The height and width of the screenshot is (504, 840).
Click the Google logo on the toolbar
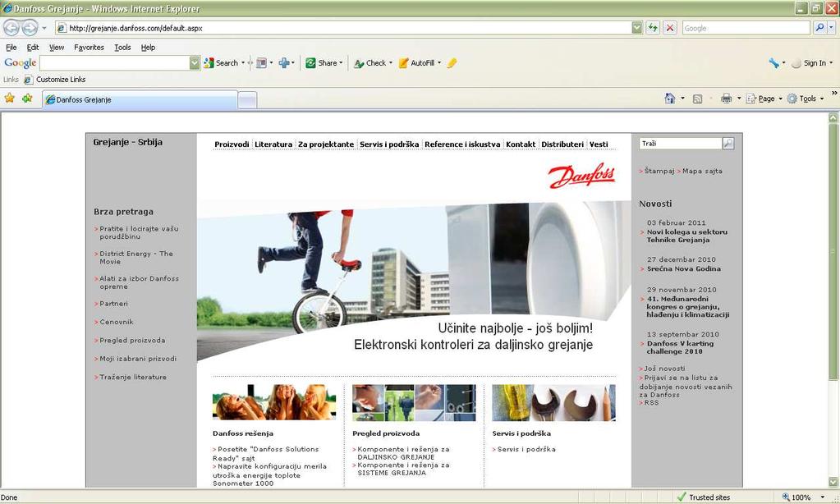[21, 63]
